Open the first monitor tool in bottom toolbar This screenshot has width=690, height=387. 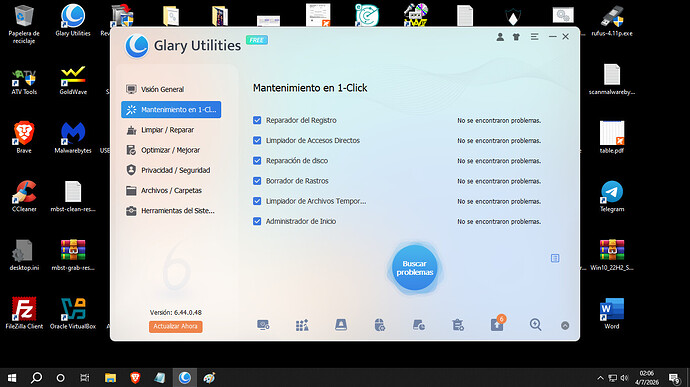[x=263, y=325]
